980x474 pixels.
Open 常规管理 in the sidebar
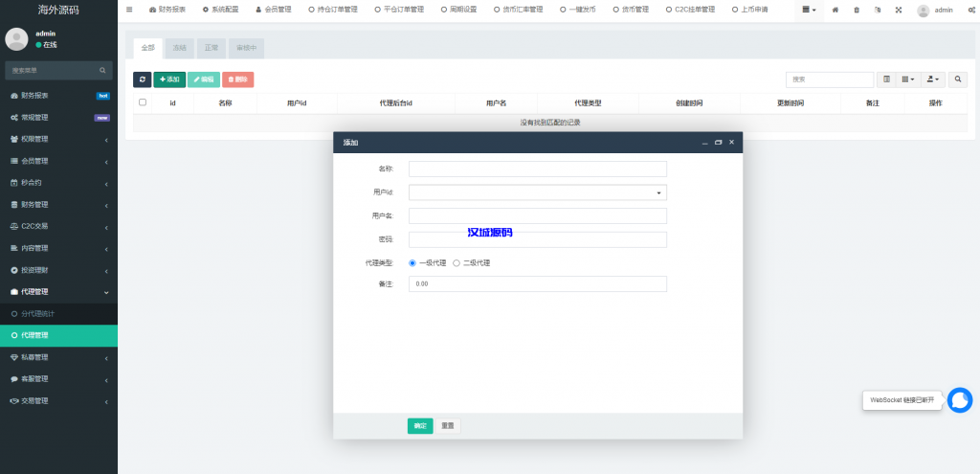click(x=58, y=118)
